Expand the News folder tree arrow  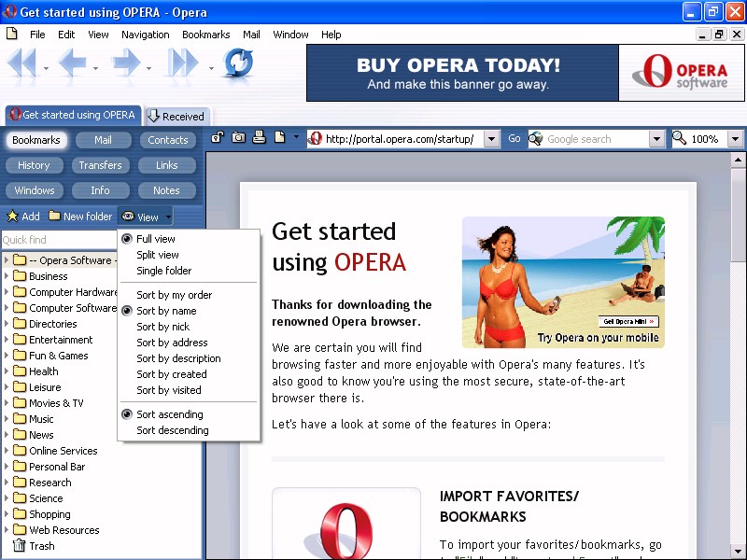(7, 435)
